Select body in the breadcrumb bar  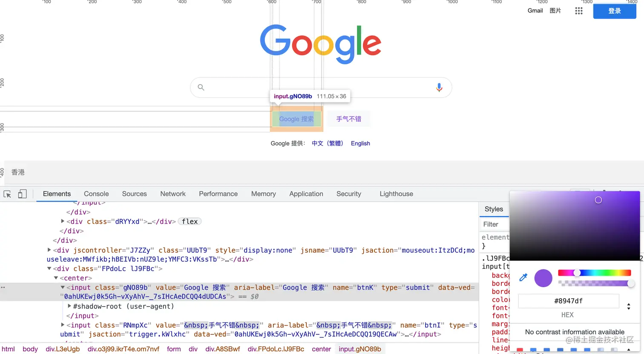coord(30,349)
